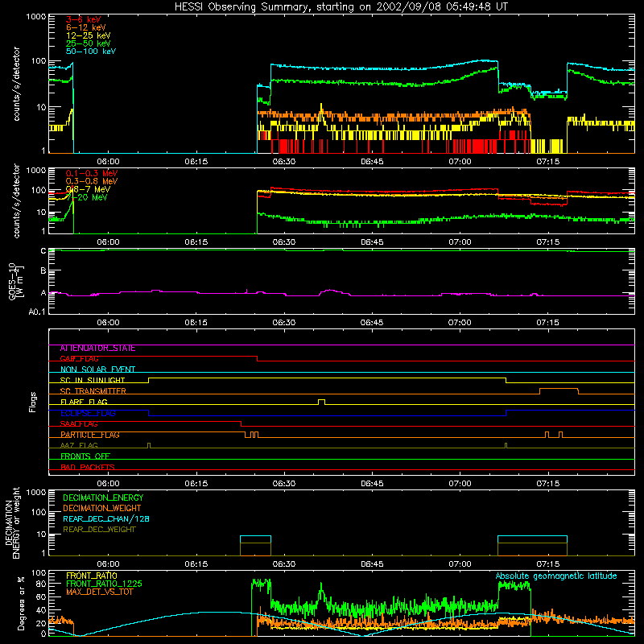Click the 0.1-0.3 MeV legend entry

[x=92, y=173]
